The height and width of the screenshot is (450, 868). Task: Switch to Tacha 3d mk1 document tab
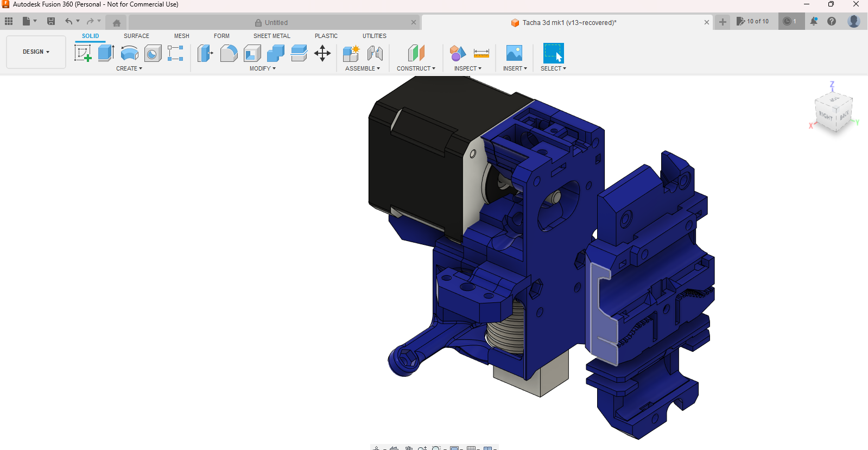[567, 22]
